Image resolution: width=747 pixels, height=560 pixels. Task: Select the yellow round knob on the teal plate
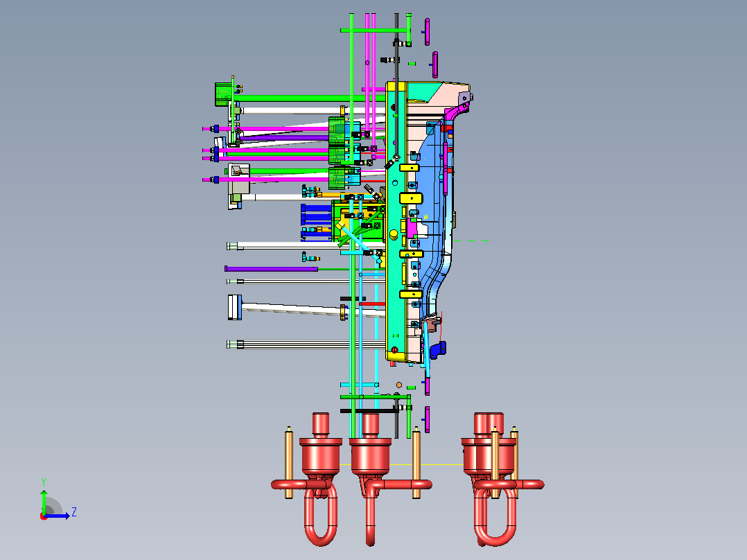tap(394, 234)
